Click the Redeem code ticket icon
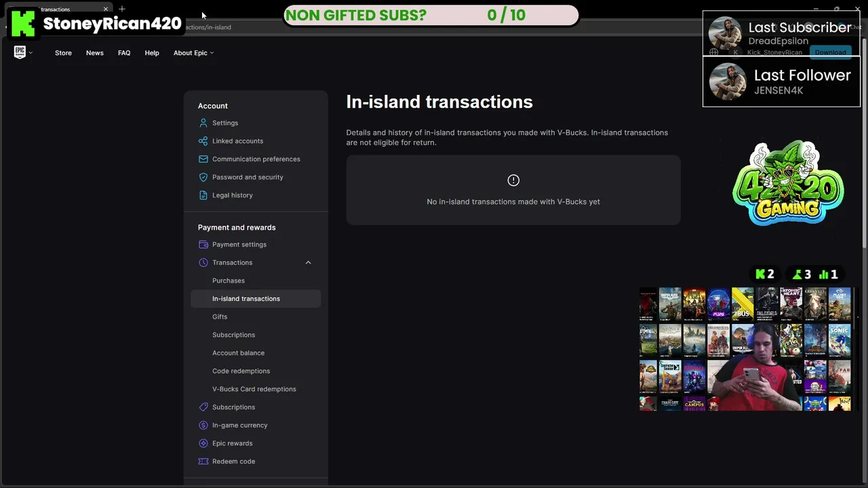Screen dimensions: 868x488 pyautogui.click(x=203, y=462)
